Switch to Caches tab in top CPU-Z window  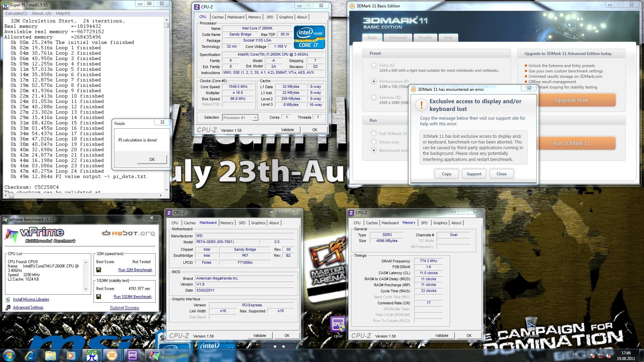[217, 17]
